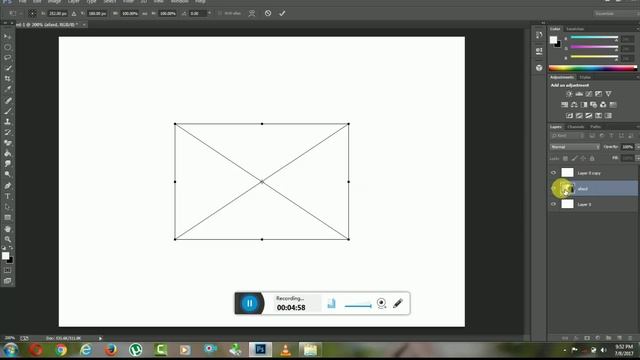Show hidden system tray icons

point(564,350)
